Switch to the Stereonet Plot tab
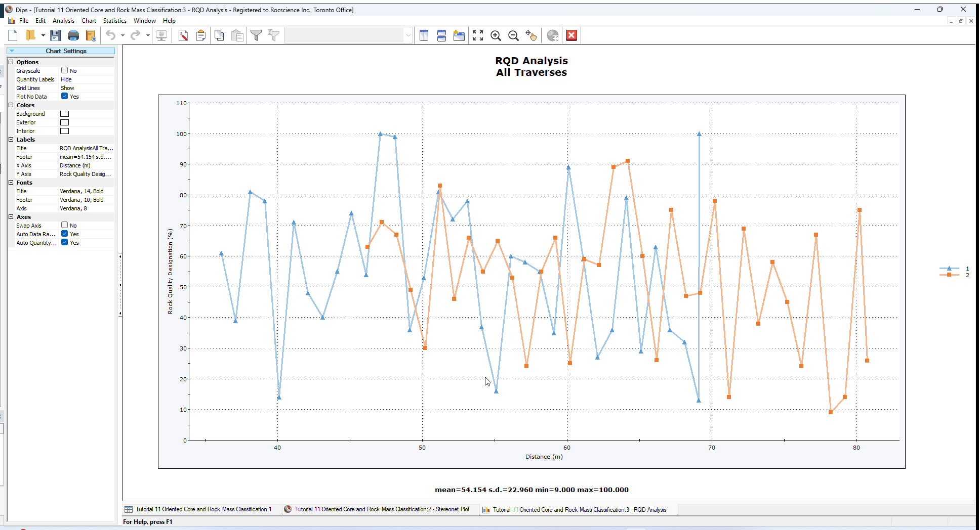 [381, 509]
